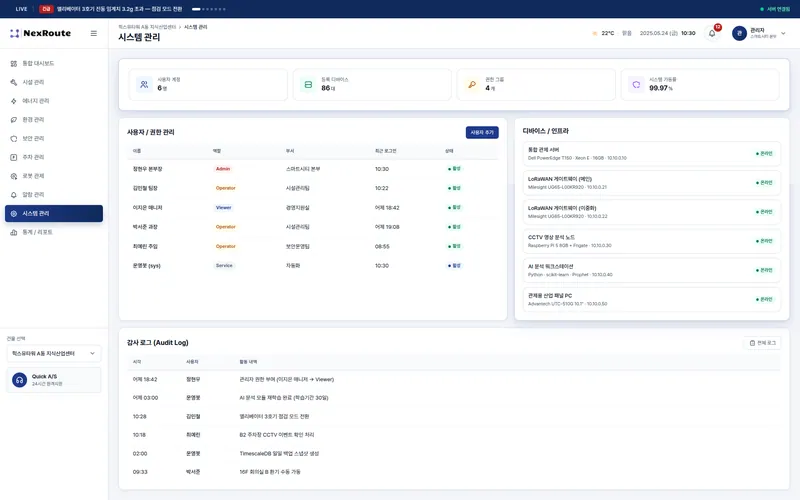The image size is (800, 500).
Task: Click the weather sun icon near 22°C
Action: click(594, 33)
